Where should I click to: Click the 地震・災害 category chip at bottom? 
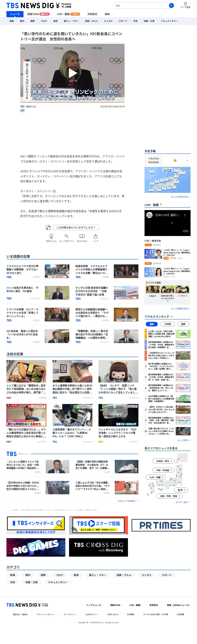[x=31, y=582]
